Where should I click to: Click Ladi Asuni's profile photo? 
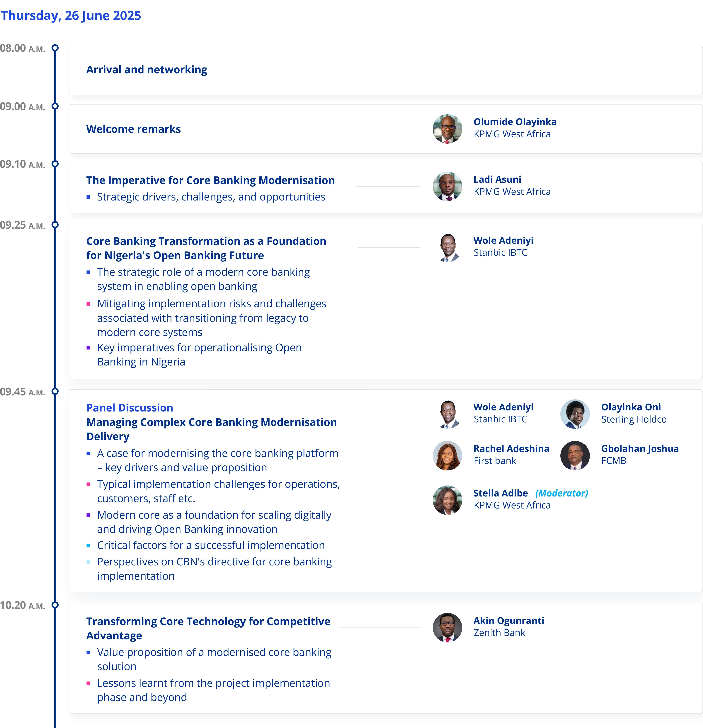(447, 186)
